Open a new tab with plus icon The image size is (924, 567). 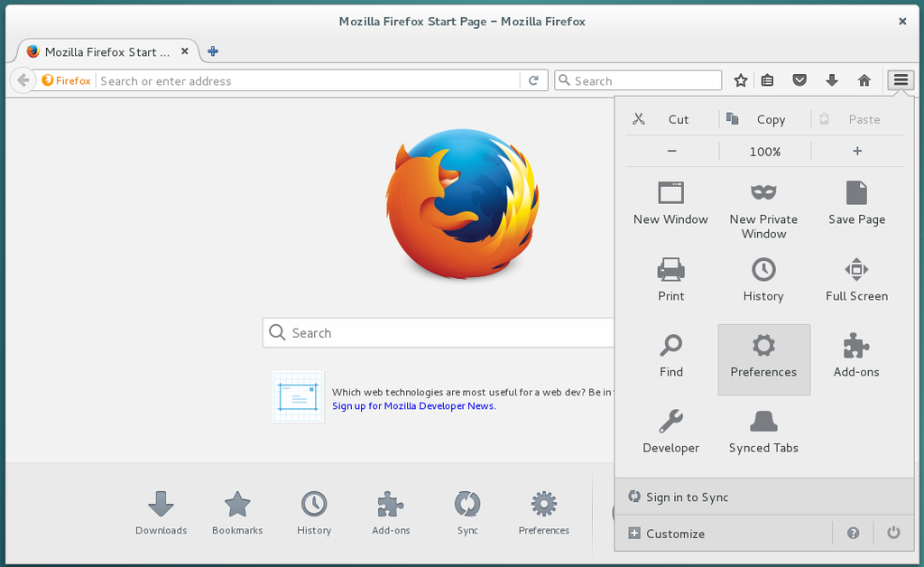click(213, 51)
